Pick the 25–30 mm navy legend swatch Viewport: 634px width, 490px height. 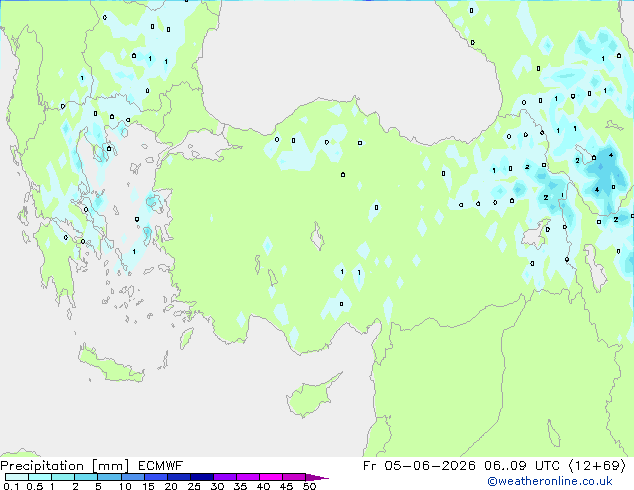coord(202,477)
